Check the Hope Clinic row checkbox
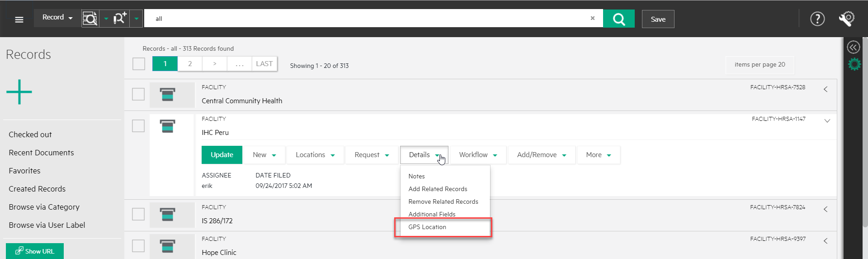 point(138,246)
